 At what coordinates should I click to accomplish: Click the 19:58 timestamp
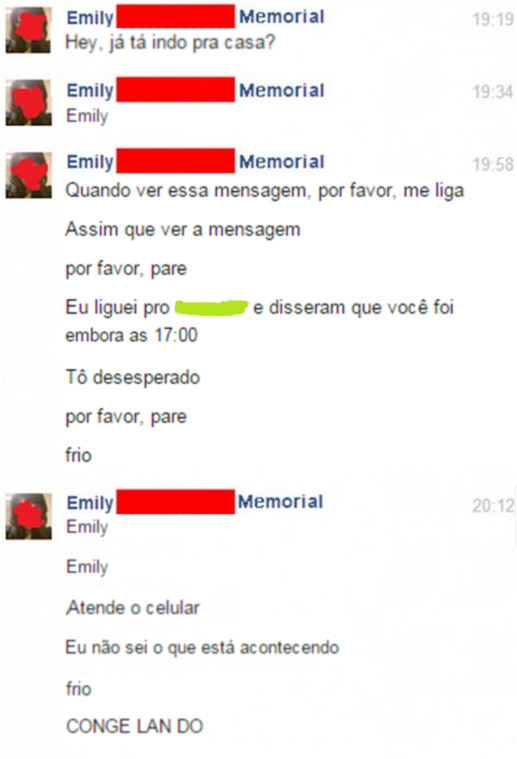pyautogui.click(x=493, y=165)
